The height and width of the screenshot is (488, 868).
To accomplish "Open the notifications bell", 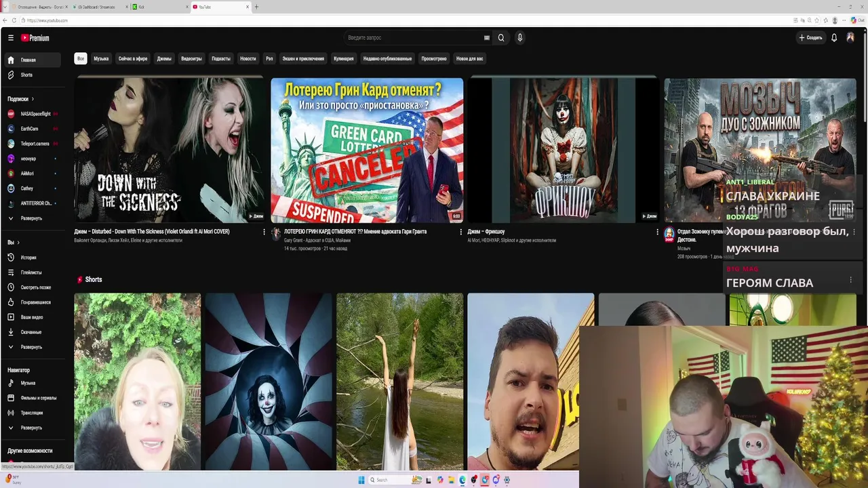I will pos(834,38).
